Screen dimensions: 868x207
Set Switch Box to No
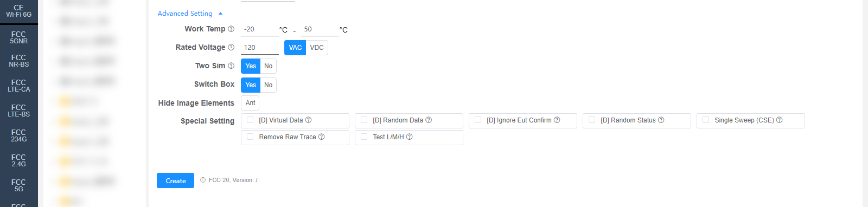coord(268,85)
